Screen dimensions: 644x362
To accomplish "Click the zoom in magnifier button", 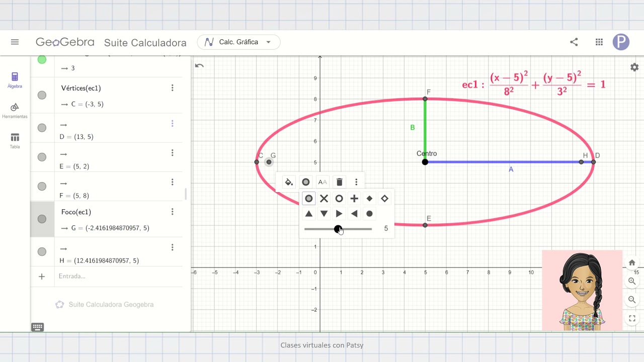I will pyautogui.click(x=632, y=282).
